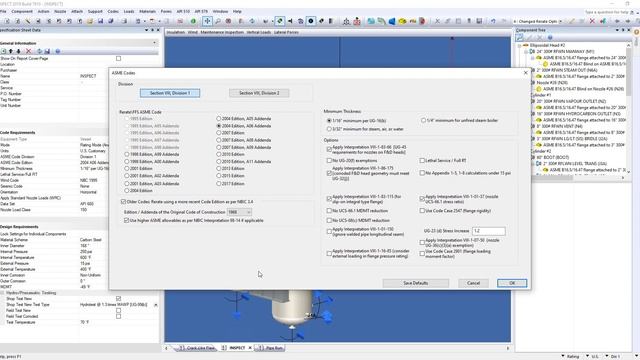Click the down arrow in General Information toolbar
This screenshot has height=360, width=640.
tap(18, 51)
